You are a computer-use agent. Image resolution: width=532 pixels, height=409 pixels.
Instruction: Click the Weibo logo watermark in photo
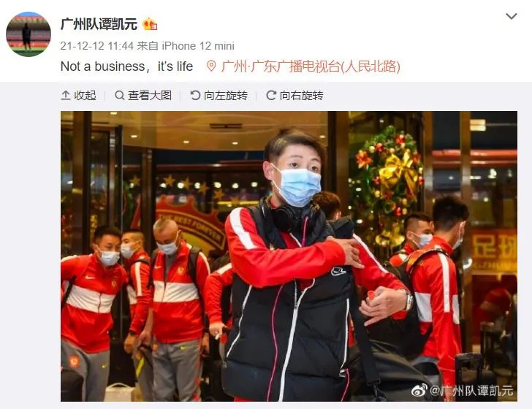(x=419, y=390)
